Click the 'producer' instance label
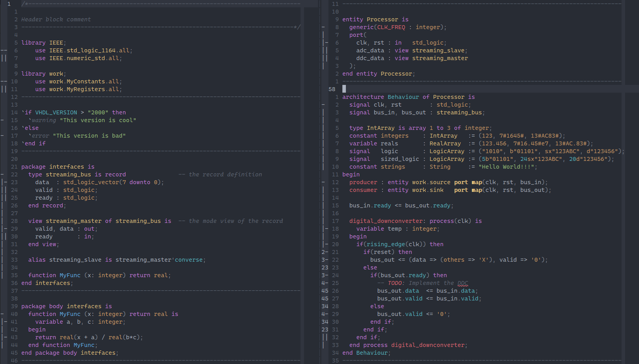Viewport: 639px width, 364px height. click(x=363, y=182)
